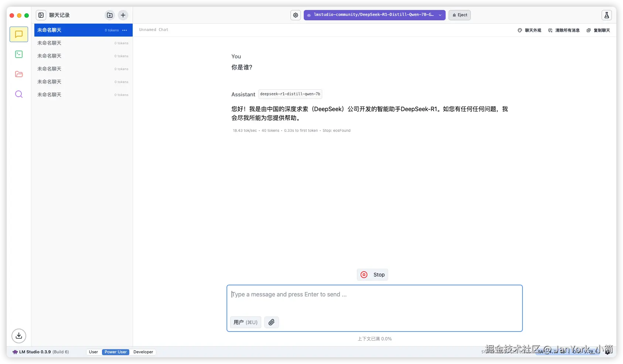Eject the loaded DeepSeek model

click(x=460, y=15)
